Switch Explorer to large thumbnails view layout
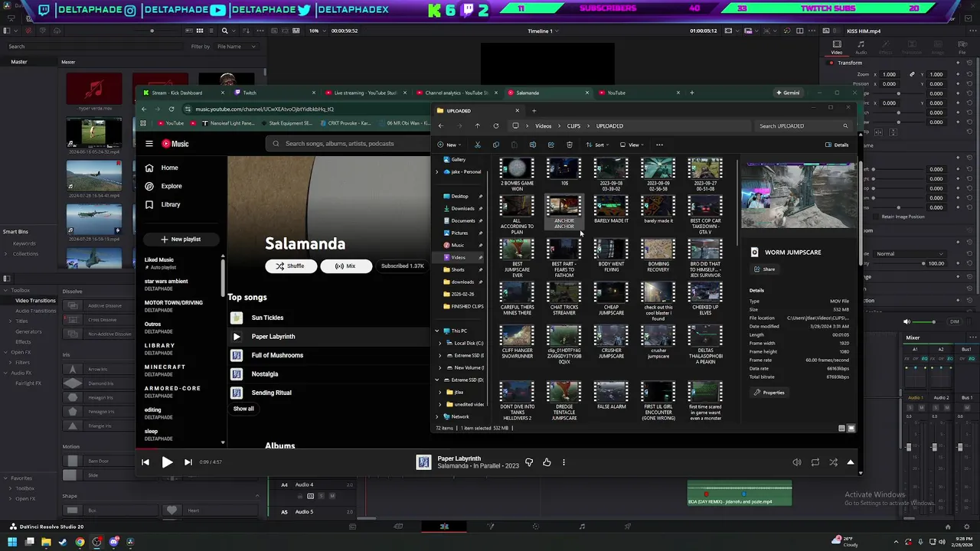This screenshot has width=980, height=551. [x=851, y=429]
